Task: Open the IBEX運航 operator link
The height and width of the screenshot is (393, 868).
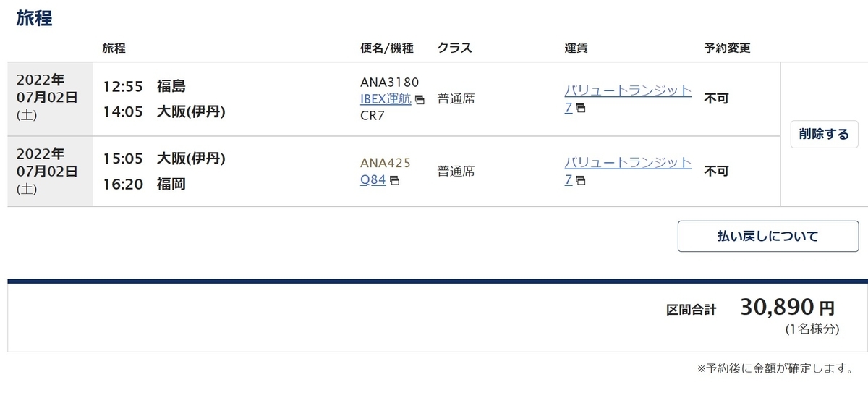Action: (x=386, y=98)
